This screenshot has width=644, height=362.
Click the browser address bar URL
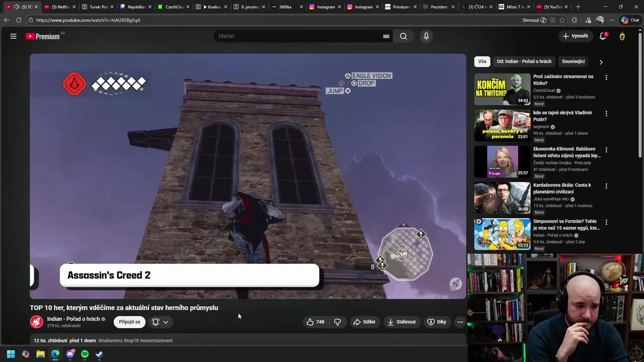pos(88,20)
